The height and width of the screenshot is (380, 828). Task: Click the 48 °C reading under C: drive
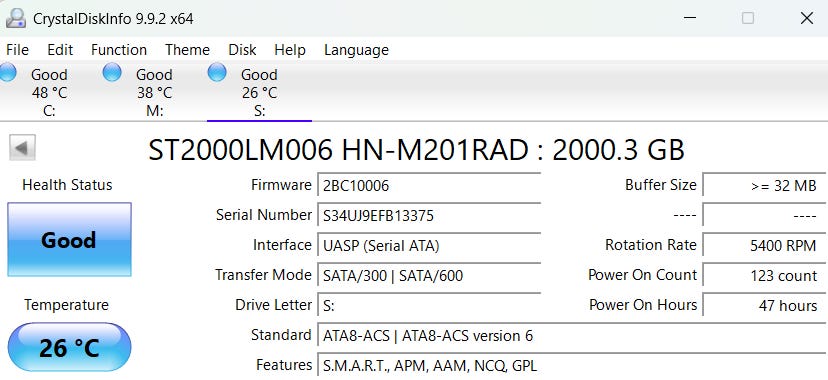(x=50, y=93)
